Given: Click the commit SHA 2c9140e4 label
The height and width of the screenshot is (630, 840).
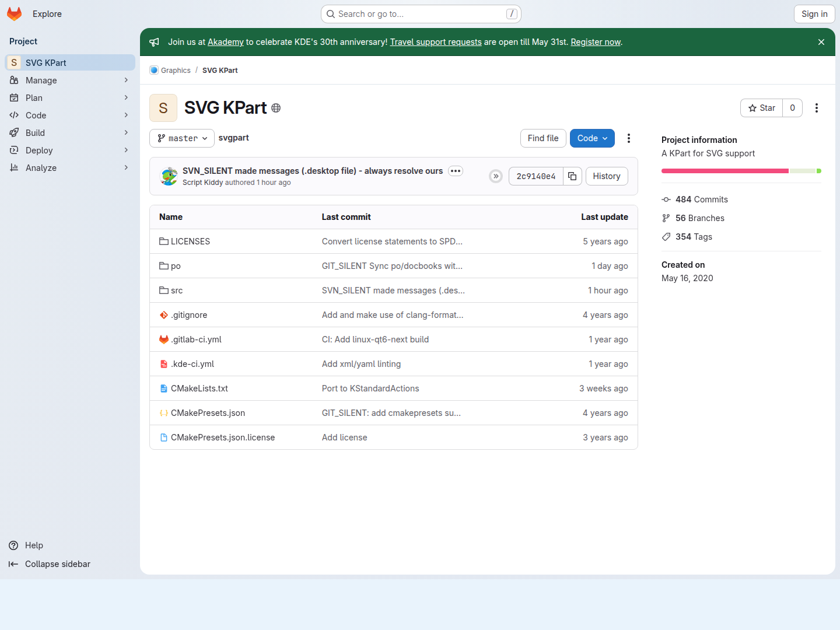Looking at the screenshot, I should (536, 176).
